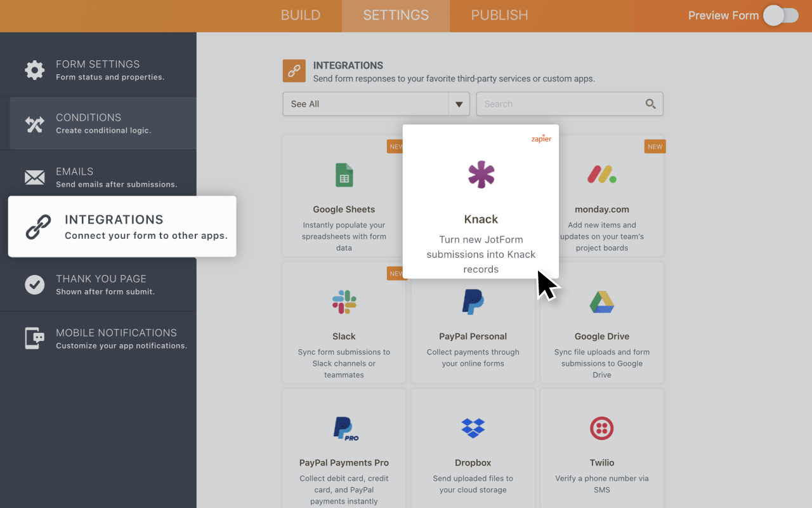
Task: Open the monday.com integration icon
Action: [x=601, y=175]
